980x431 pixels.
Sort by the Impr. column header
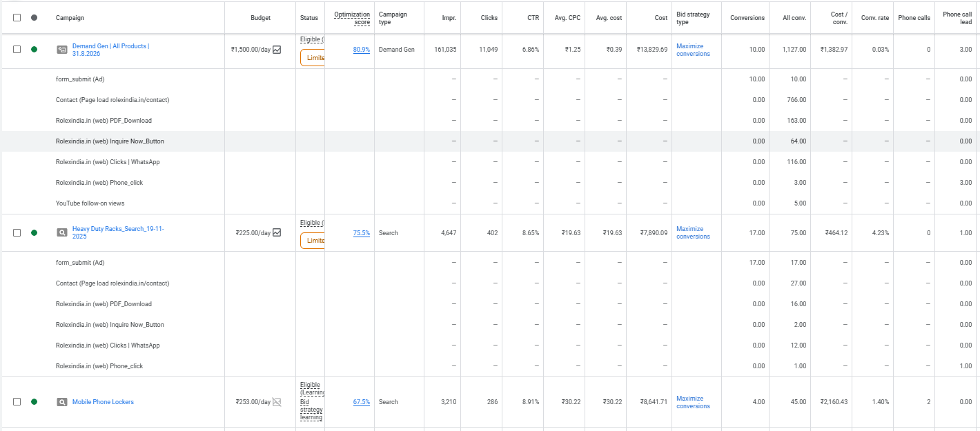pos(449,18)
